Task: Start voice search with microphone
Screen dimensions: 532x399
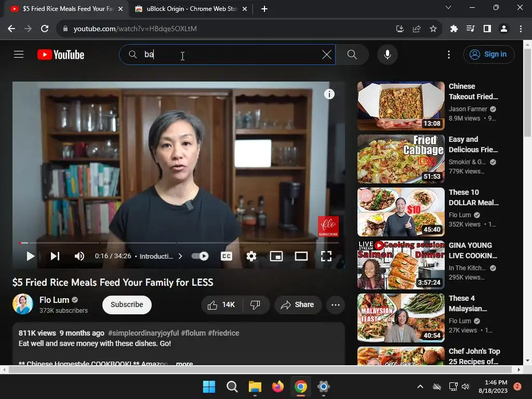Action: [387, 55]
